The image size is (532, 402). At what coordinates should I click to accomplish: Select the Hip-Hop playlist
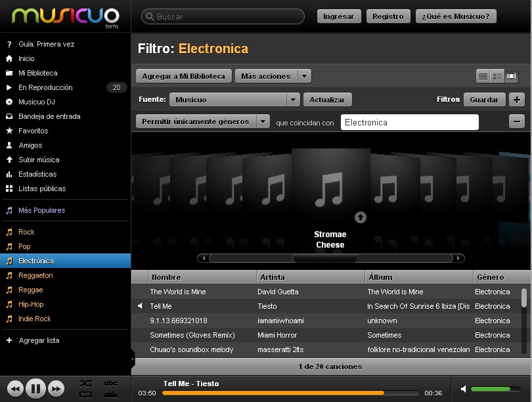point(66,304)
